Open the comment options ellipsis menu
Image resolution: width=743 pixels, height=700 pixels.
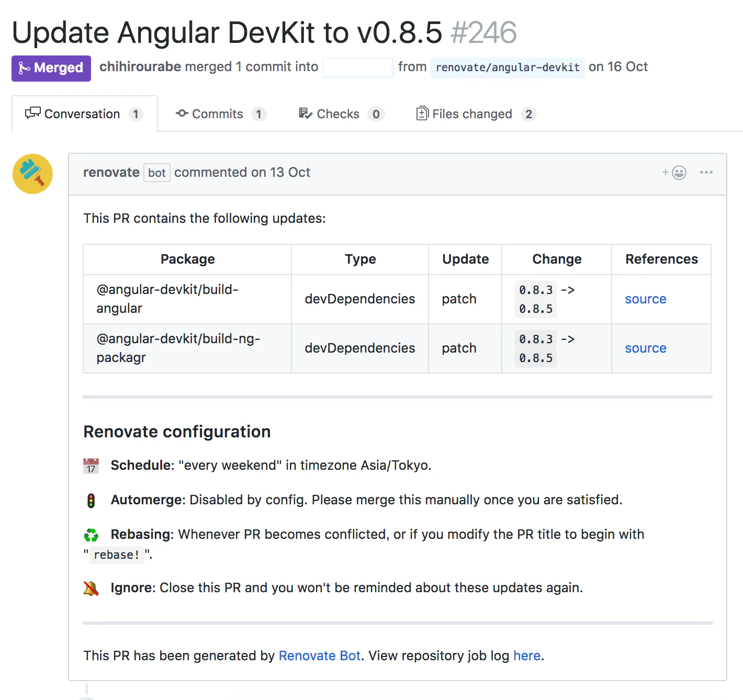click(706, 173)
